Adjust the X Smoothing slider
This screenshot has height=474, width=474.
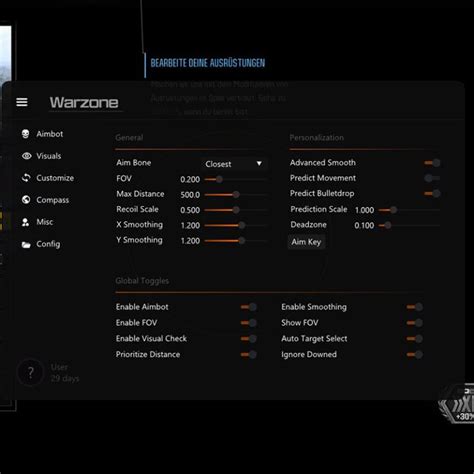pos(235,225)
